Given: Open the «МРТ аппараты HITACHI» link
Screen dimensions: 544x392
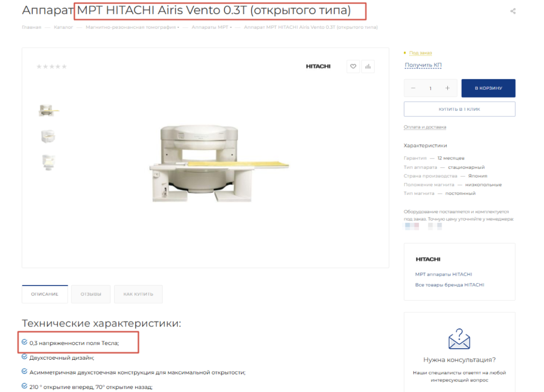Looking at the screenshot, I should coord(444,274).
